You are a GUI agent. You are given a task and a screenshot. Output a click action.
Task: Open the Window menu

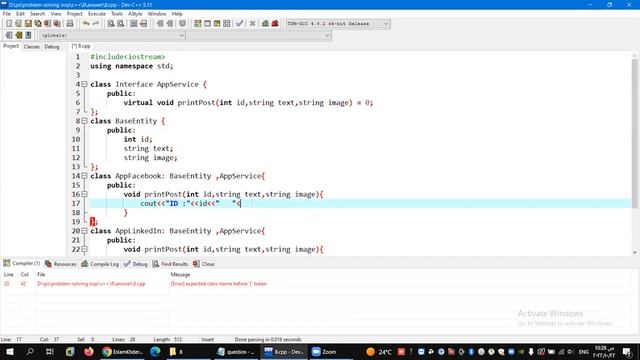click(157, 14)
